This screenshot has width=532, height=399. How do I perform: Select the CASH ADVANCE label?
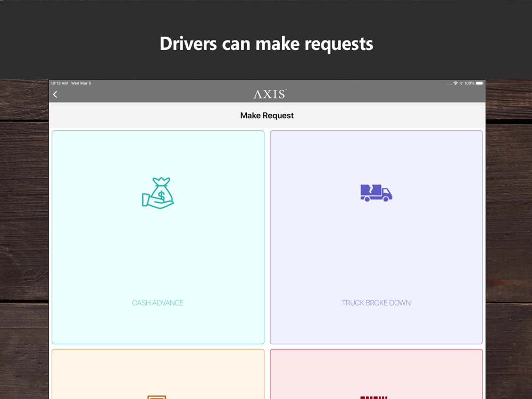[158, 303]
